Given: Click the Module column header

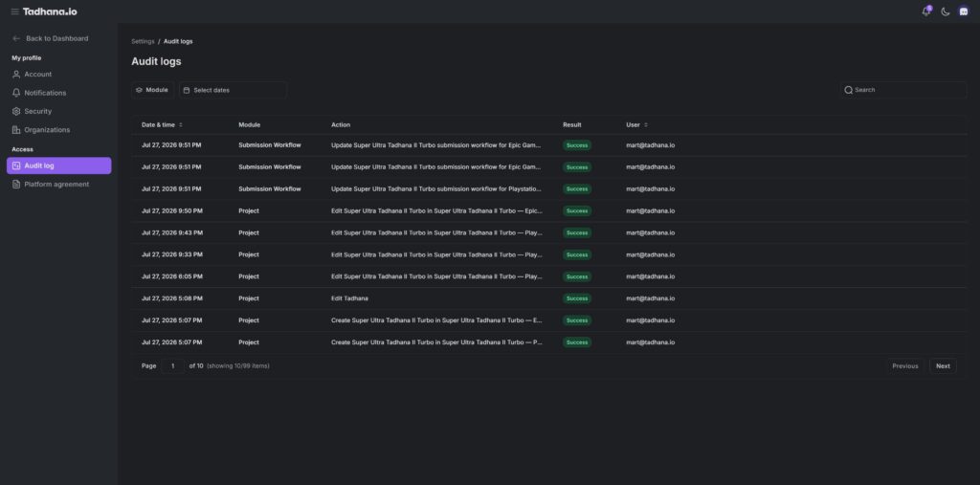Looking at the screenshot, I should (250, 125).
